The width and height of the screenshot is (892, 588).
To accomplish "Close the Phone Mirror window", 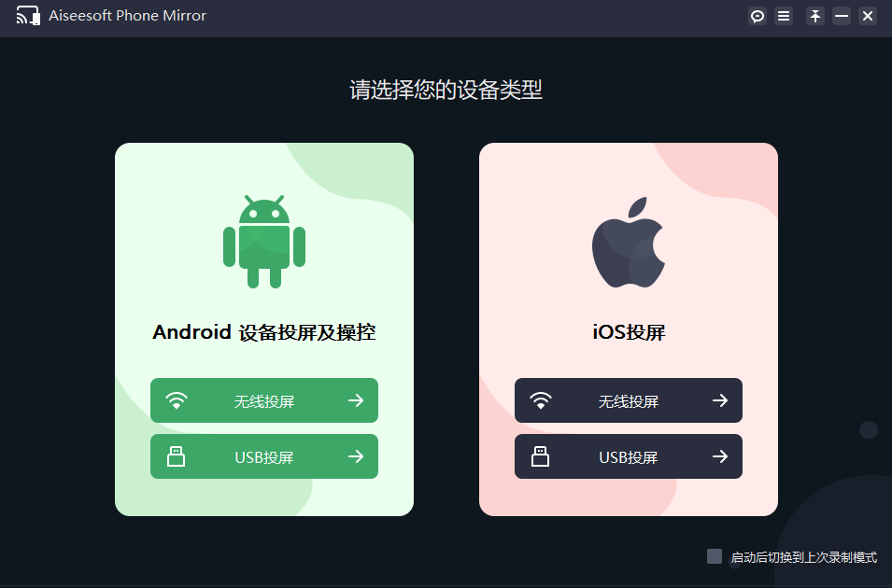I will (x=868, y=16).
